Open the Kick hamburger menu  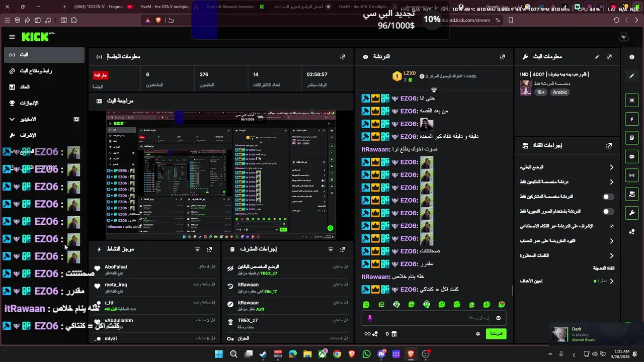12,37
